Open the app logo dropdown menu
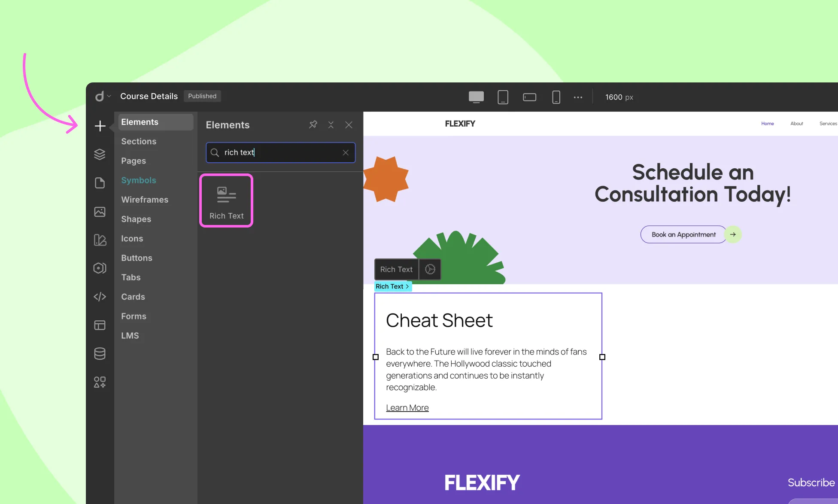The image size is (838, 504). (103, 96)
